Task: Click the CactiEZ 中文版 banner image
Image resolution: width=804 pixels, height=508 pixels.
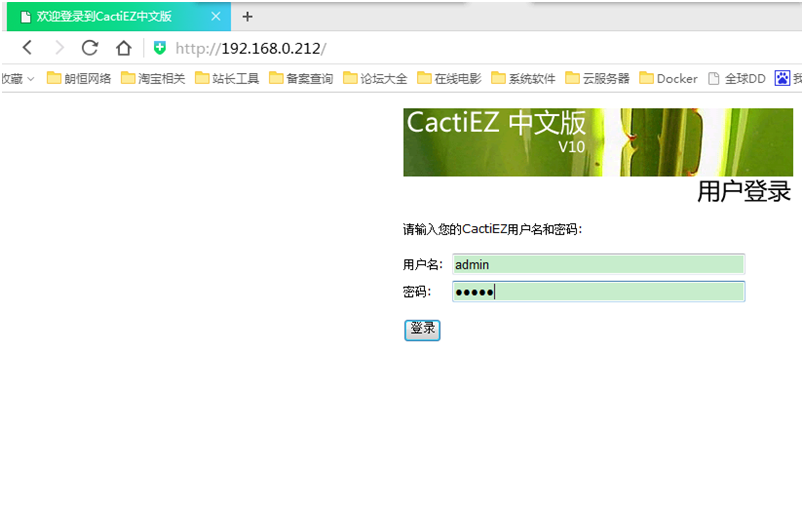Action: 598,142
